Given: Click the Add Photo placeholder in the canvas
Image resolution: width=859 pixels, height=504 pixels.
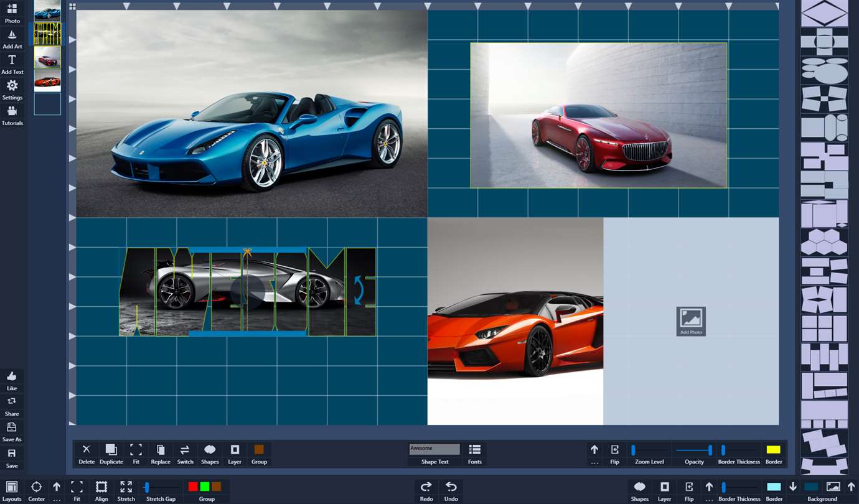Looking at the screenshot, I should coord(691,321).
